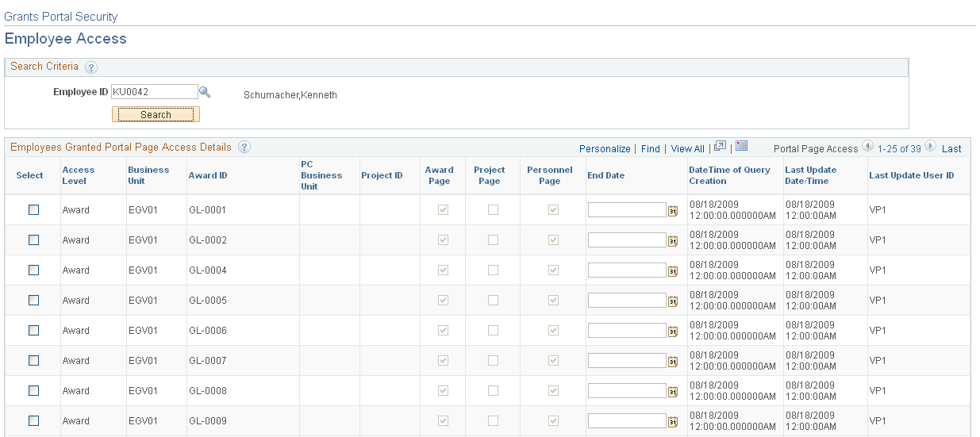Open End Date calendar for GL-0007

673,362
